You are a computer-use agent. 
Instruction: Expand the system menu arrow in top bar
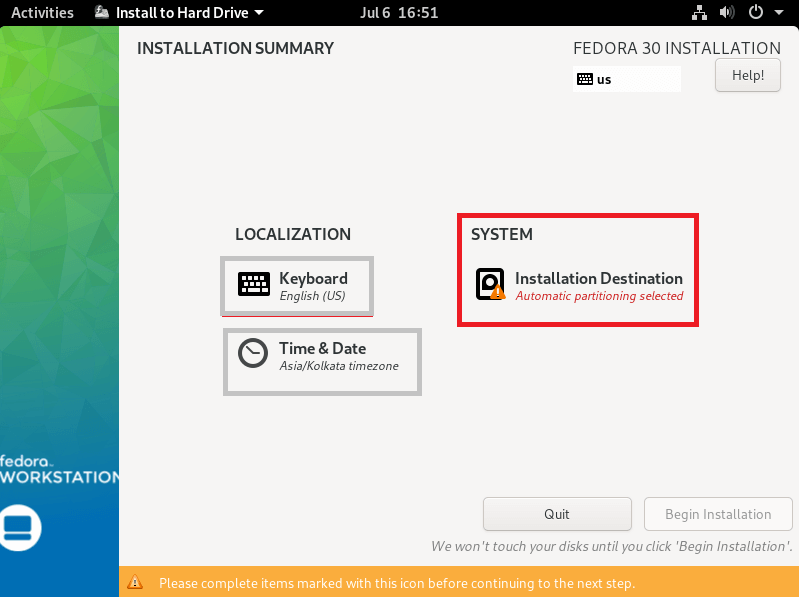tap(779, 12)
